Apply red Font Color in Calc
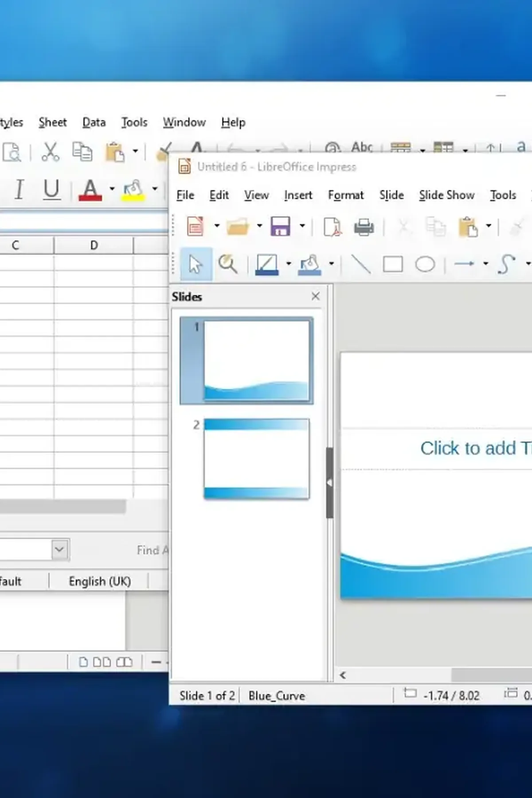Screen dimensions: 532x798 pos(90,190)
